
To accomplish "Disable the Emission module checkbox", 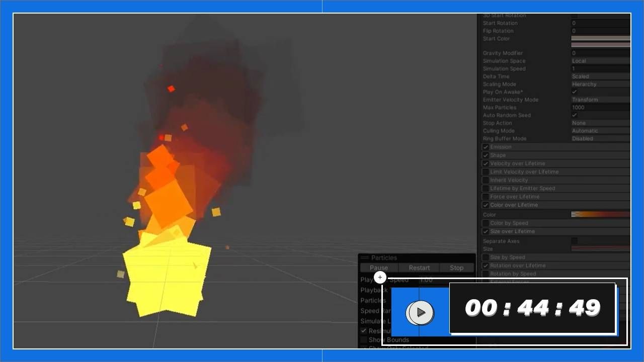I will click(x=486, y=147).
